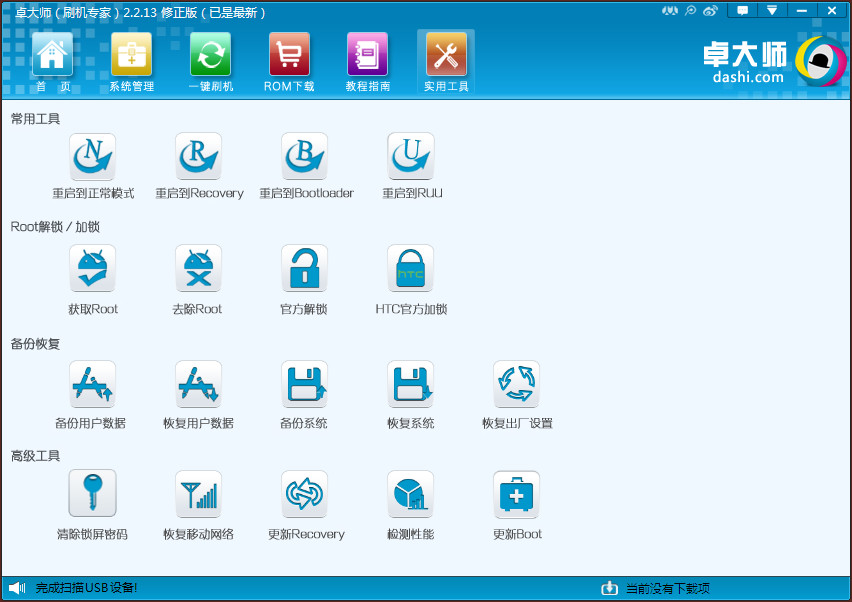Viewport: 852px width, 602px height.
Task: Close the 卓大师 window
Action: click(x=832, y=10)
